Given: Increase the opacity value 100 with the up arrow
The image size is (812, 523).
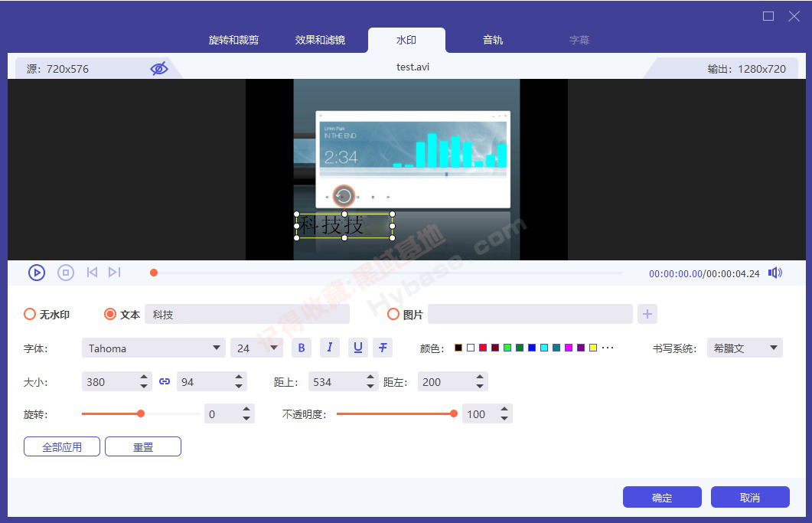Looking at the screenshot, I should coord(504,409).
